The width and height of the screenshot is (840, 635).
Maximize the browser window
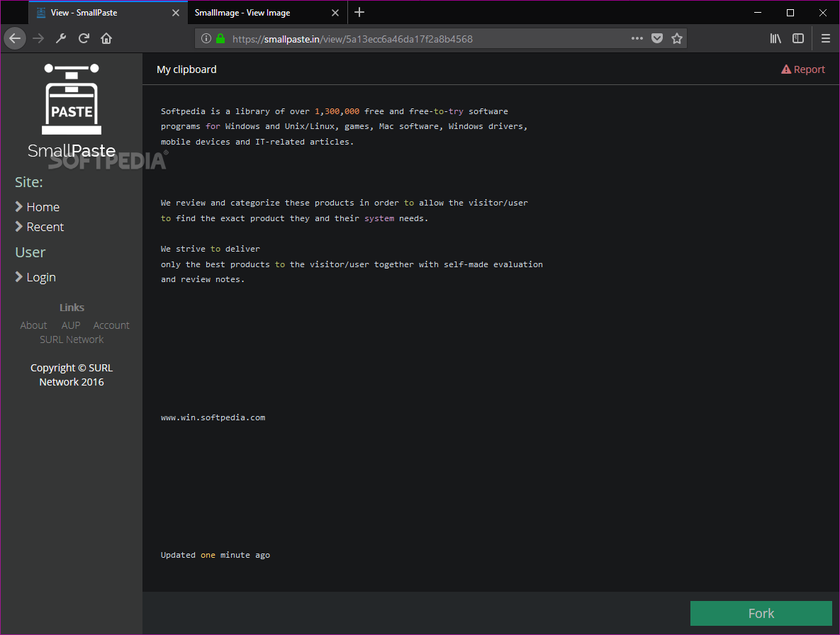click(x=790, y=12)
